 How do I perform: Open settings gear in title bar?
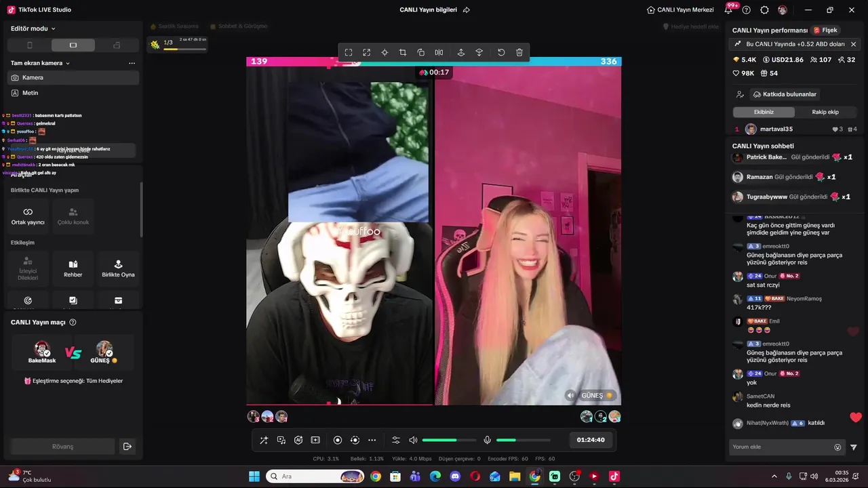point(764,10)
